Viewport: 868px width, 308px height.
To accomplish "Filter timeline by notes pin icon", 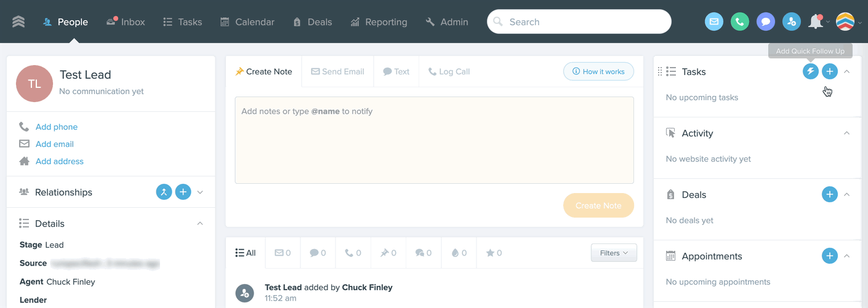I will coord(388,253).
